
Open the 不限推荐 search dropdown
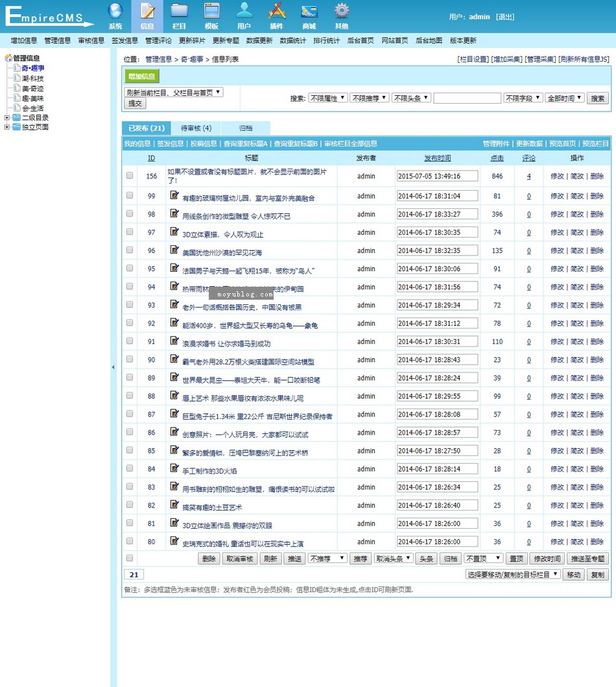pyautogui.click(x=370, y=98)
